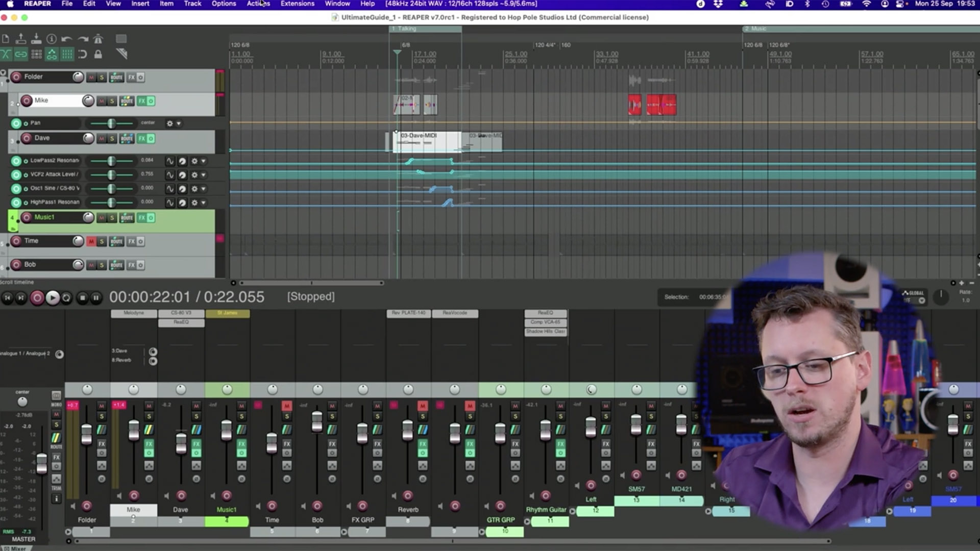This screenshot has height=551, width=980.
Task: Click the VCF2 Attack Level slider
Action: [x=111, y=175]
